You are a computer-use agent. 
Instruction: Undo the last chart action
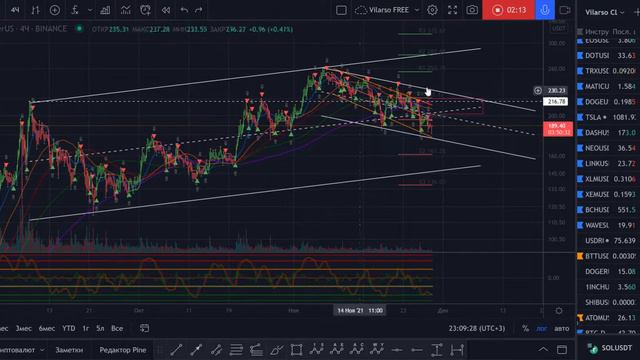coord(184,10)
